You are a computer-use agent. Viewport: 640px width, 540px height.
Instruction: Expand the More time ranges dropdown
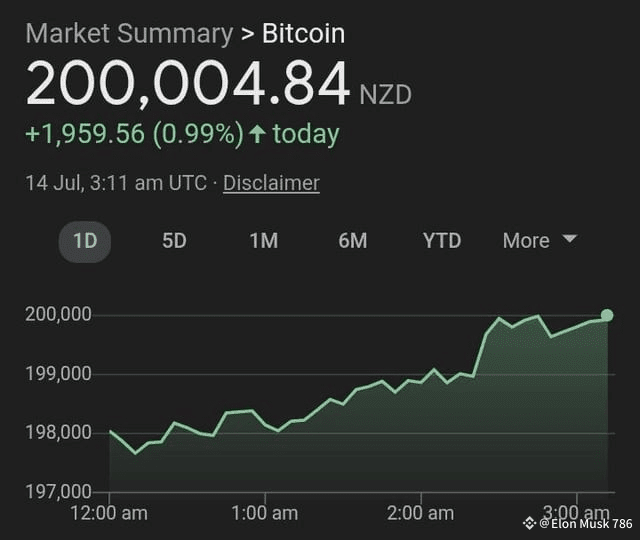click(x=540, y=241)
